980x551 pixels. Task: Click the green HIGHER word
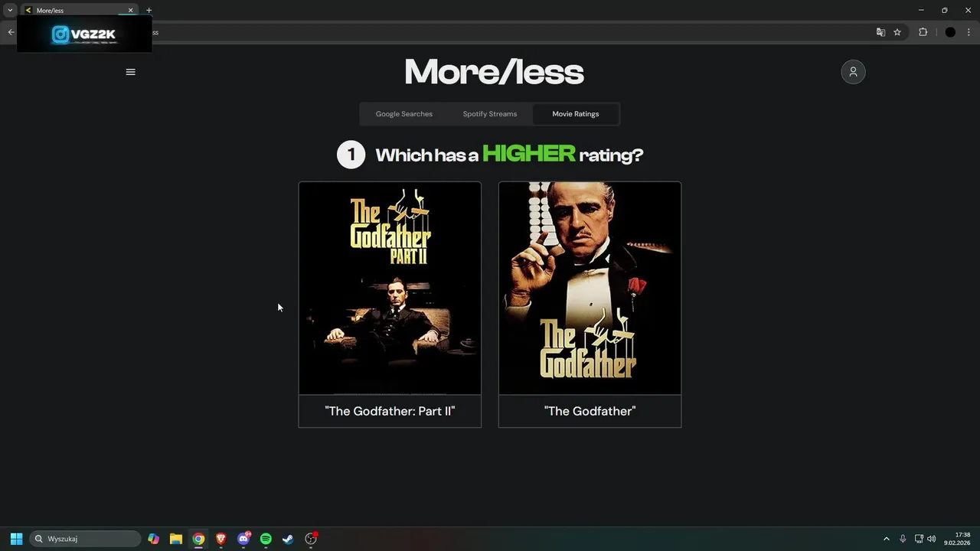point(529,154)
